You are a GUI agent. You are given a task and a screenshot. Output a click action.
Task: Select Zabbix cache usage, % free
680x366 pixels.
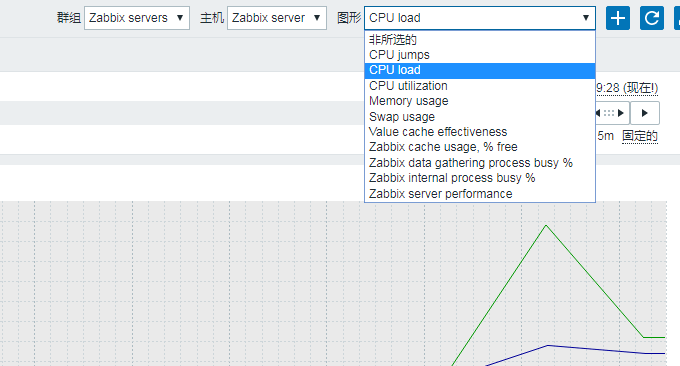coord(480,147)
